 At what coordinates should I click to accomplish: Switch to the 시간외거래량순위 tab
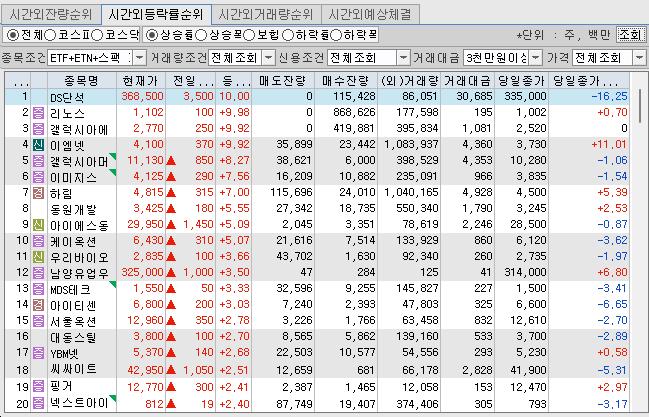(266, 15)
